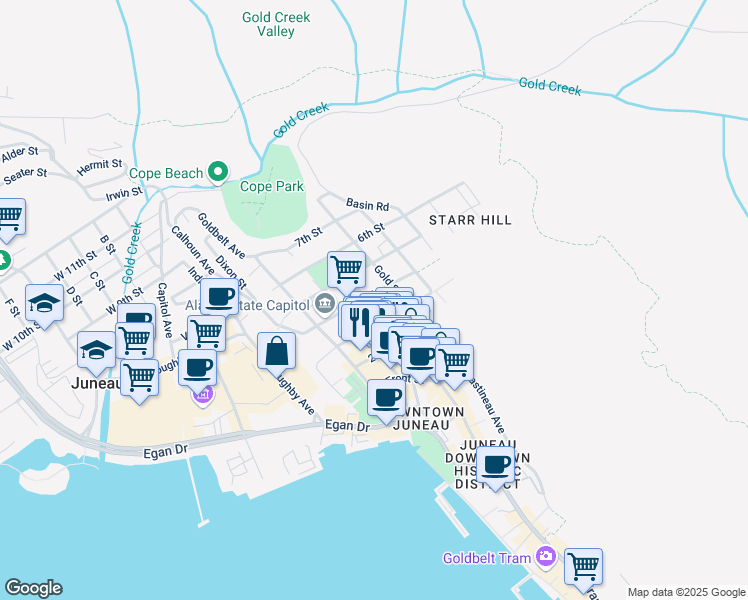Screen dimensions: 748x600
Task: Click the '6th St' street label
Action: (x=371, y=232)
